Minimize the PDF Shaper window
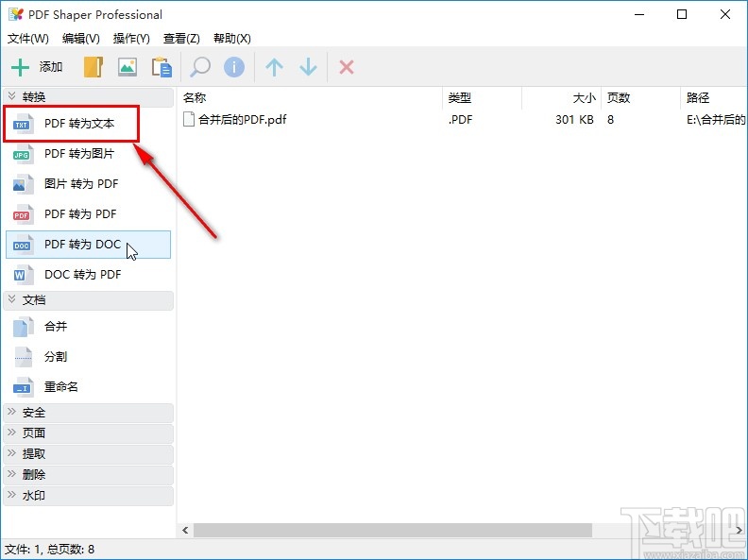The height and width of the screenshot is (560, 748). click(639, 14)
